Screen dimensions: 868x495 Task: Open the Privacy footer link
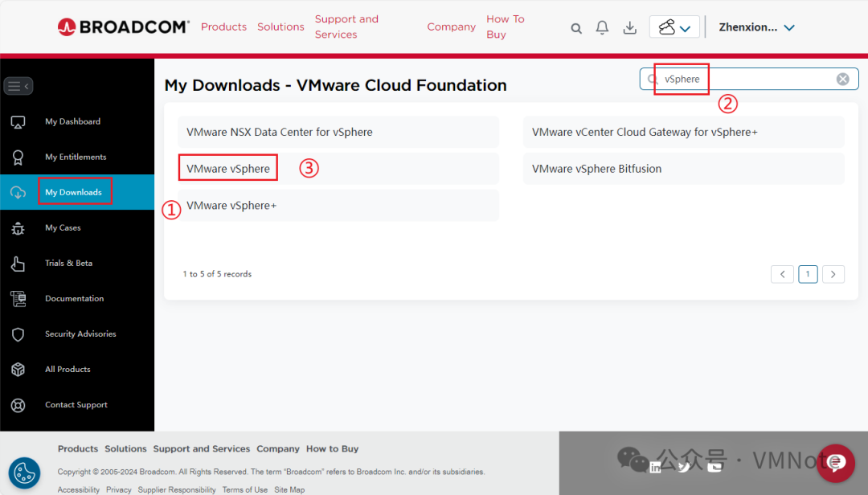tap(118, 489)
